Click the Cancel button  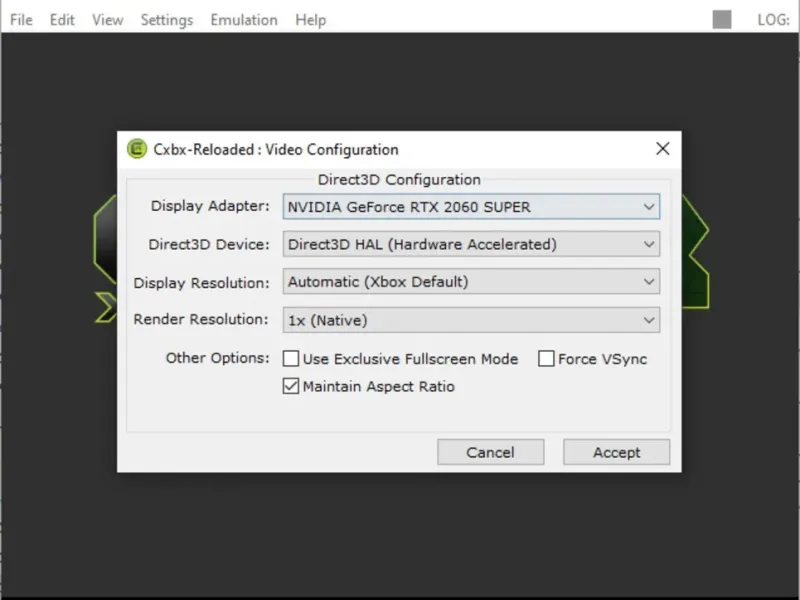pyautogui.click(x=490, y=452)
